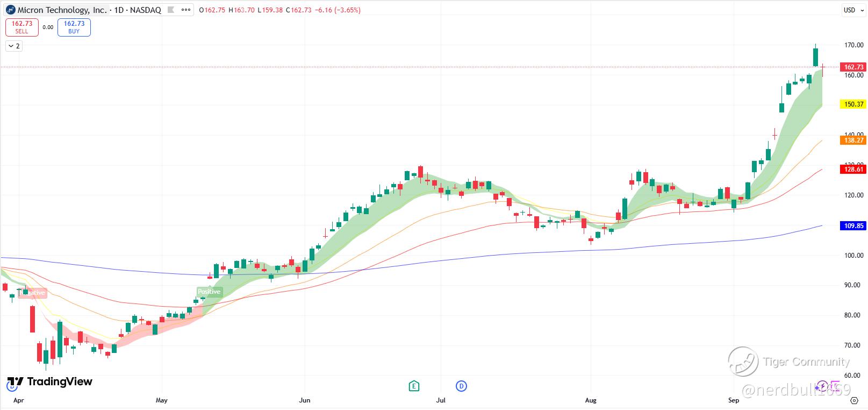868x410 pixels.
Task: Open the blue D dividend marker near July
Action: pyautogui.click(x=461, y=386)
